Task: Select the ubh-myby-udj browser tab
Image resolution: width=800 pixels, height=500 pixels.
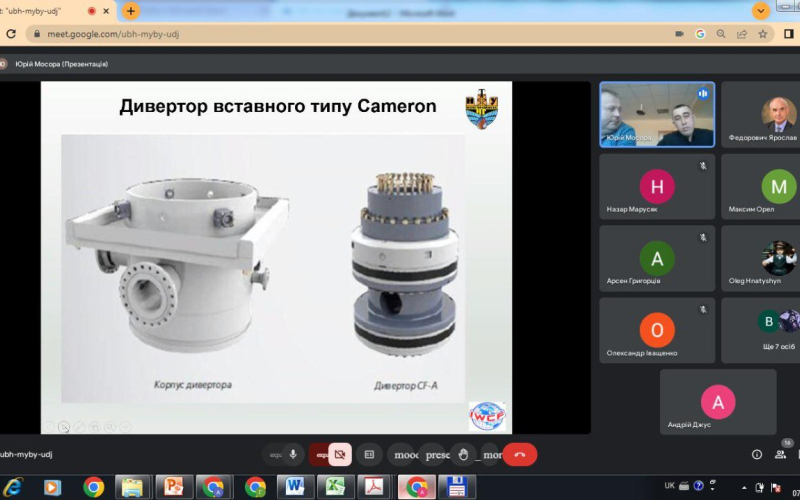Action: pos(56,11)
